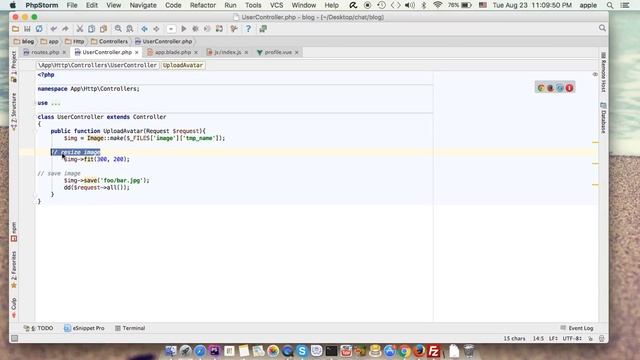
Task: Close the UserController.php editor tab
Action: tap(137, 53)
